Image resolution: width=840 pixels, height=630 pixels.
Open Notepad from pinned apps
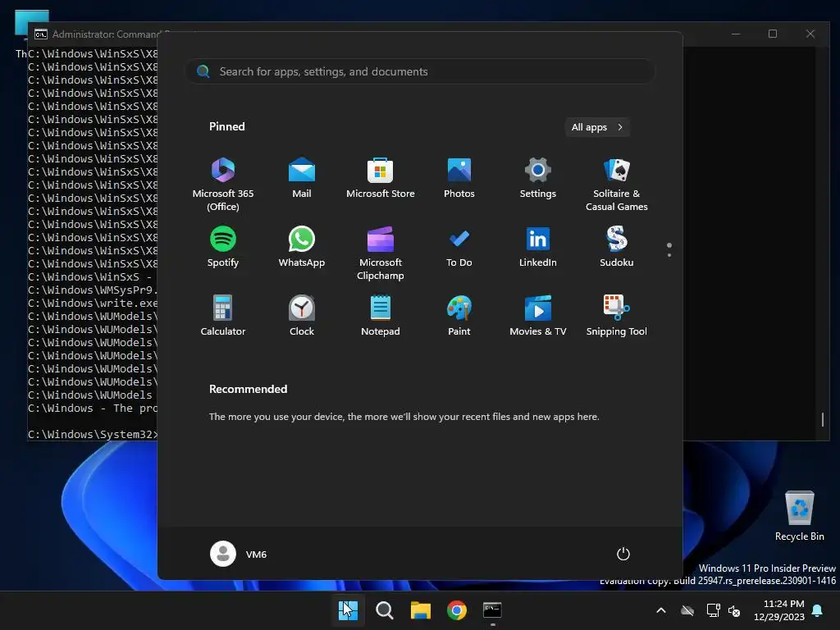381,315
